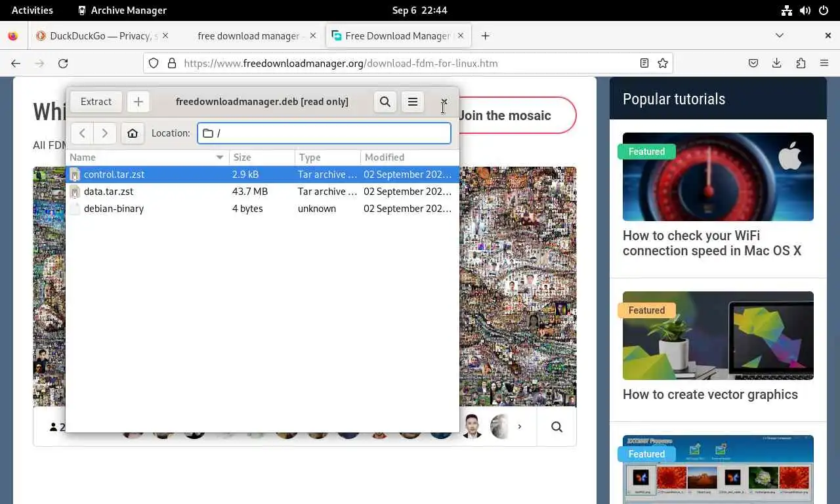
Task: Select data.tar.zst file row
Action: [x=262, y=192]
